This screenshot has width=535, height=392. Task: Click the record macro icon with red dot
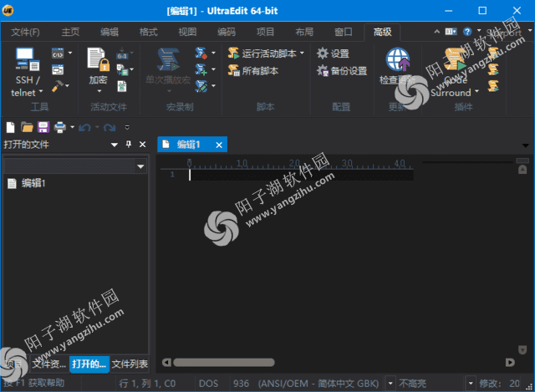coord(201,53)
